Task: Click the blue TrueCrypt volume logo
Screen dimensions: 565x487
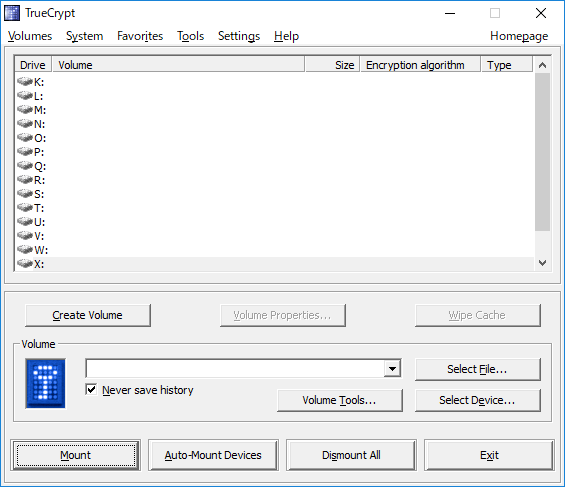Action: tap(45, 383)
